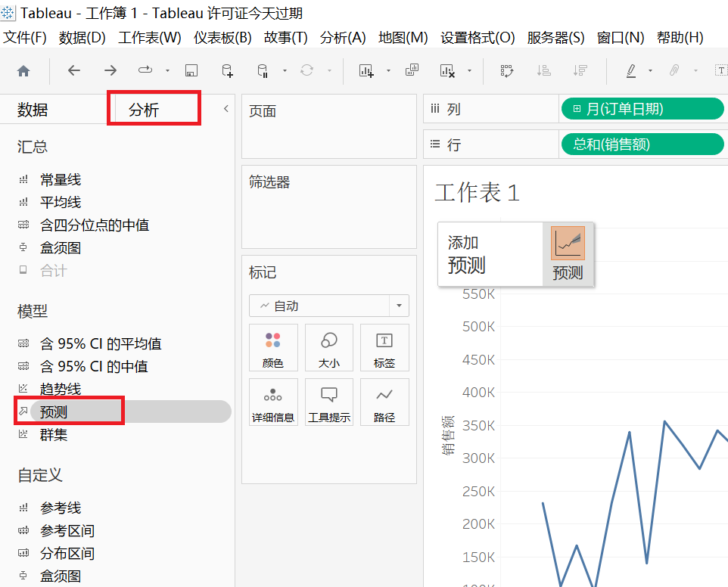Screen dimensions: 728x587
Task: Click the replay animation icon in toolbar
Action: coord(145,70)
